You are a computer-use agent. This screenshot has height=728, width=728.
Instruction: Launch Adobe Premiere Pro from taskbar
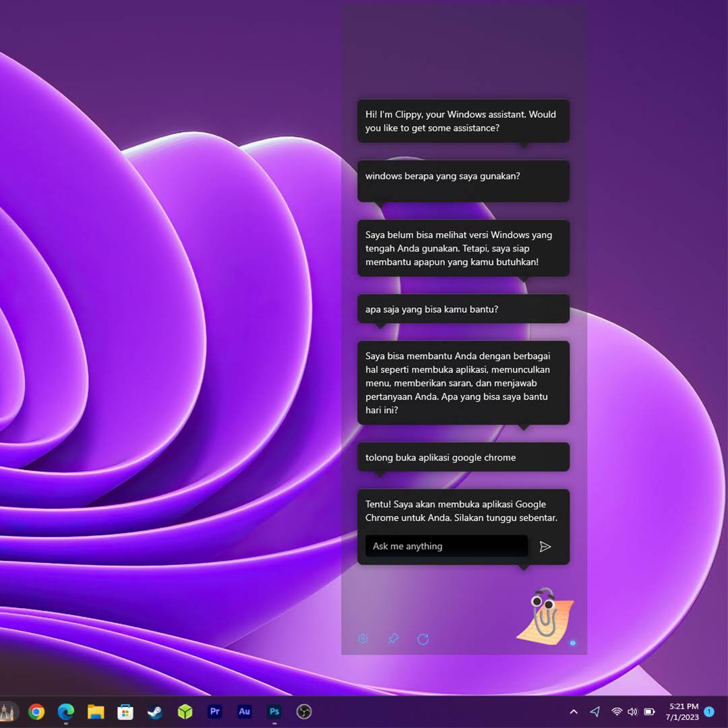[215, 712]
